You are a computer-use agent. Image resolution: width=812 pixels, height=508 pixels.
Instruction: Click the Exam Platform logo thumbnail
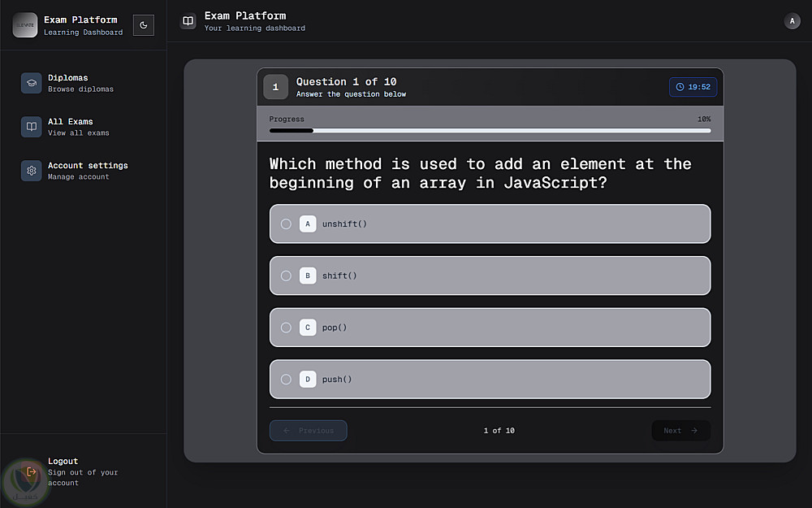click(25, 25)
